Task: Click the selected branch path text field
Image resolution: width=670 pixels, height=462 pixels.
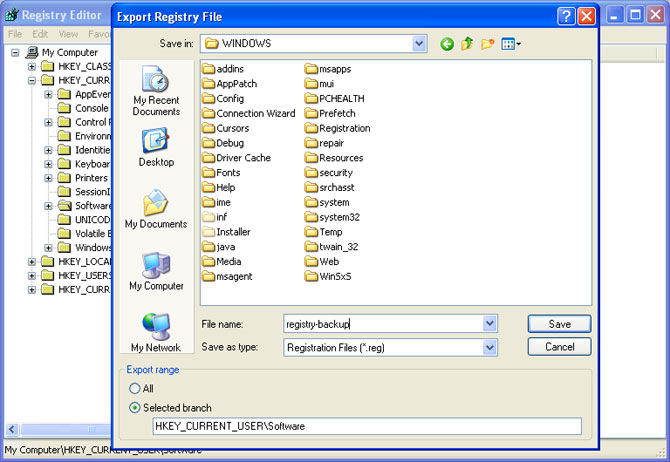Action: [x=366, y=427]
